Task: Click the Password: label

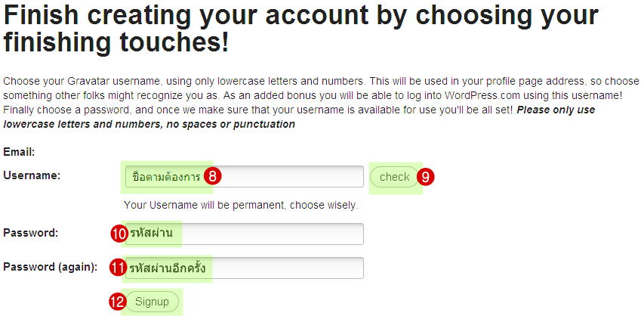Action: tap(31, 233)
